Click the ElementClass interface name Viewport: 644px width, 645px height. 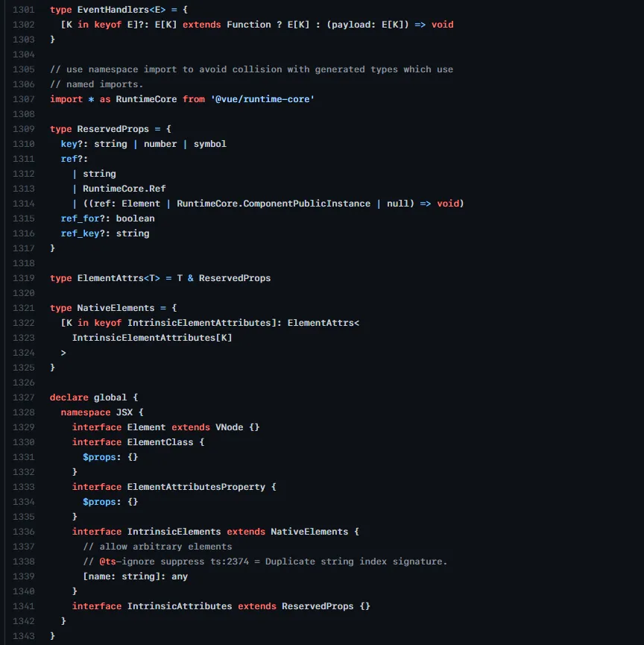[160, 442]
